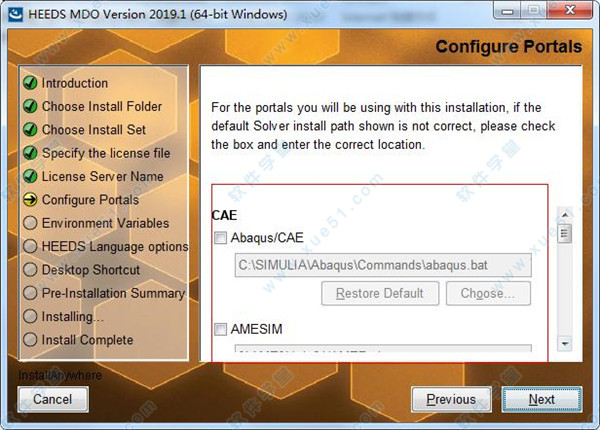Click the 'Configure Portals' step text in sidebar
The width and height of the screenshot is (600, 430).
90,200
